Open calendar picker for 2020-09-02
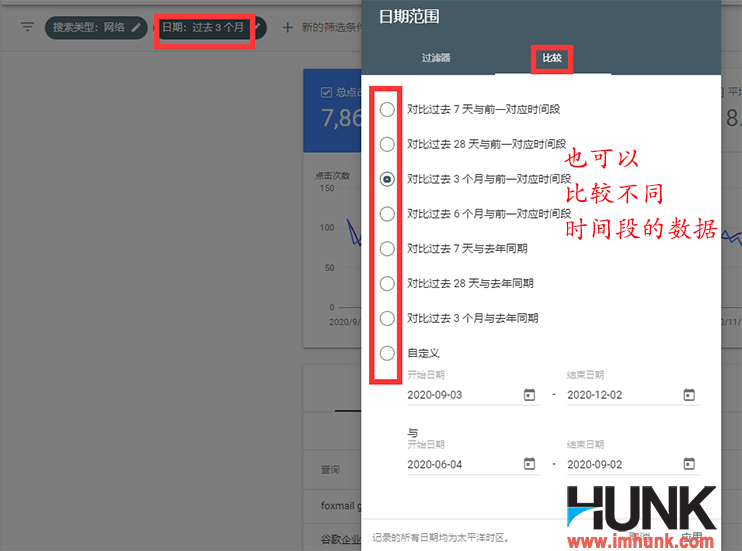Viewport: 742px width, 551px height. pyautogui.click(x=689, y=464)
